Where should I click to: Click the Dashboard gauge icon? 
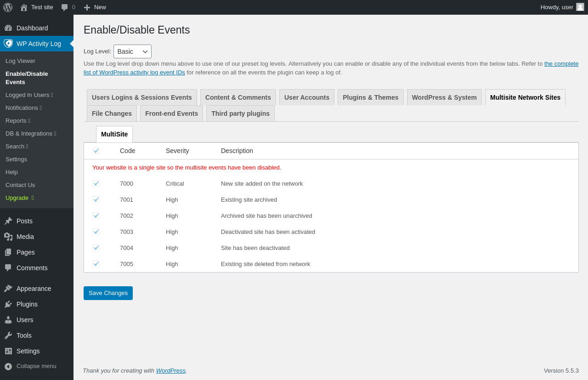pyautogui.click(x=8, y=28)
